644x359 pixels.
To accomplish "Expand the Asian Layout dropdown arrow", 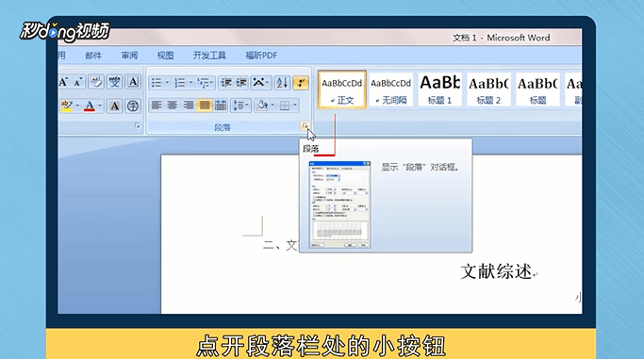I will (x=268, y=83).
